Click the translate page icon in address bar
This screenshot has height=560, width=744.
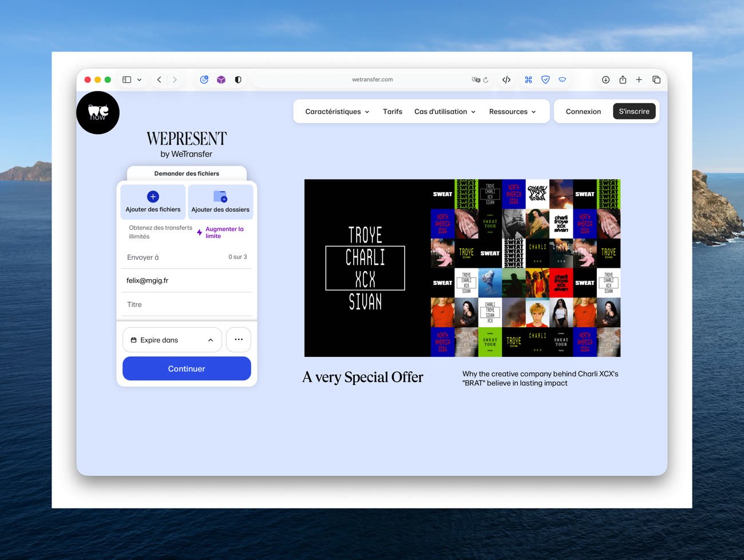[x=476, y=80]
